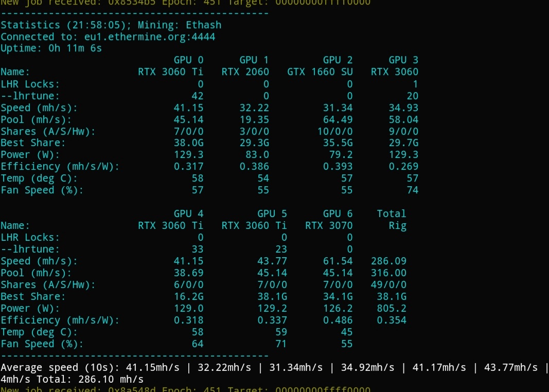
Task: Click GPU 2's pool value 64.49
Action: click(338, 120)
